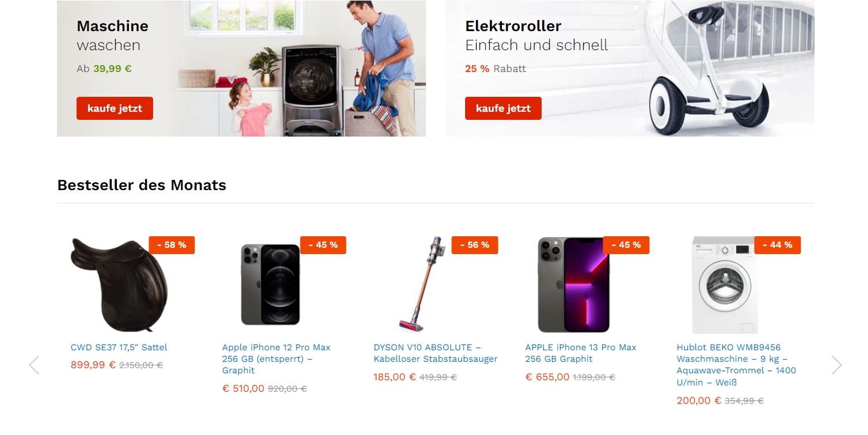
Task: Open APPLE iPhone 13 Pro Max link
Action: [x=581, y=353]
